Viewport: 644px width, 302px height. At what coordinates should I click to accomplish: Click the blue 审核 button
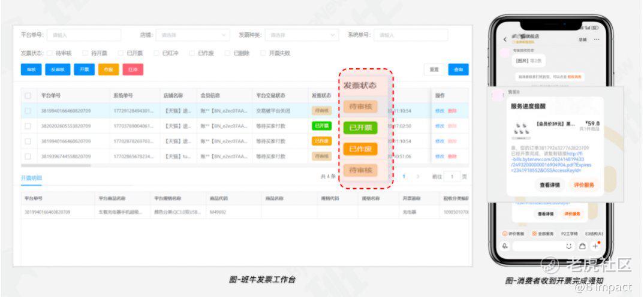pyautogui.click(x=31, y=70)
